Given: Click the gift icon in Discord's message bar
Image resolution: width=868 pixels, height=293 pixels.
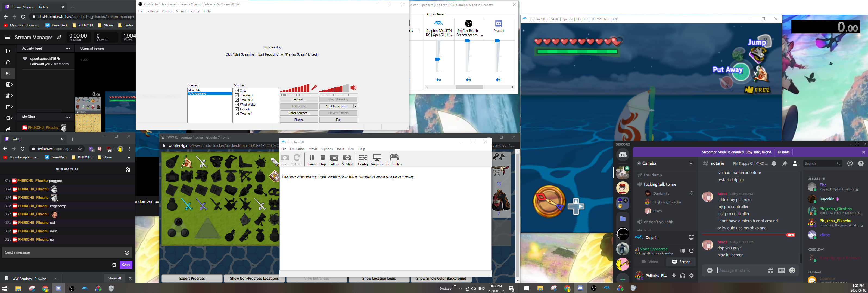Looking at the screenshot, I should coord(771,270).
